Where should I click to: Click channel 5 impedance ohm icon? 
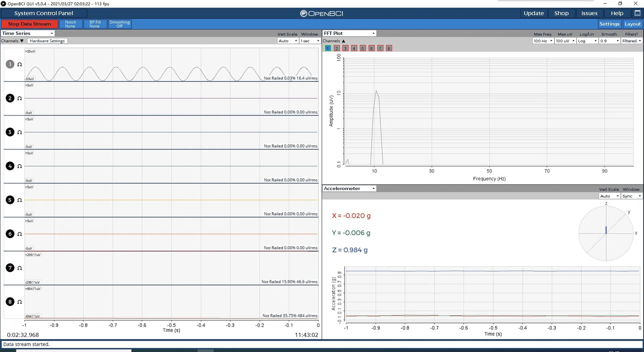(20, 200)
